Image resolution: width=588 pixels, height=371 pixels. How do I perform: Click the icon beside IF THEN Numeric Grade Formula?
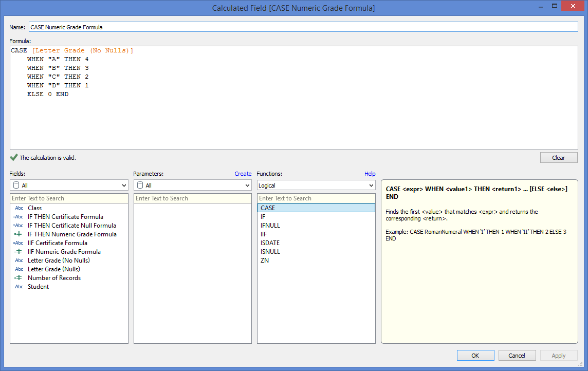pyautogui.click(x=19, y=234)
